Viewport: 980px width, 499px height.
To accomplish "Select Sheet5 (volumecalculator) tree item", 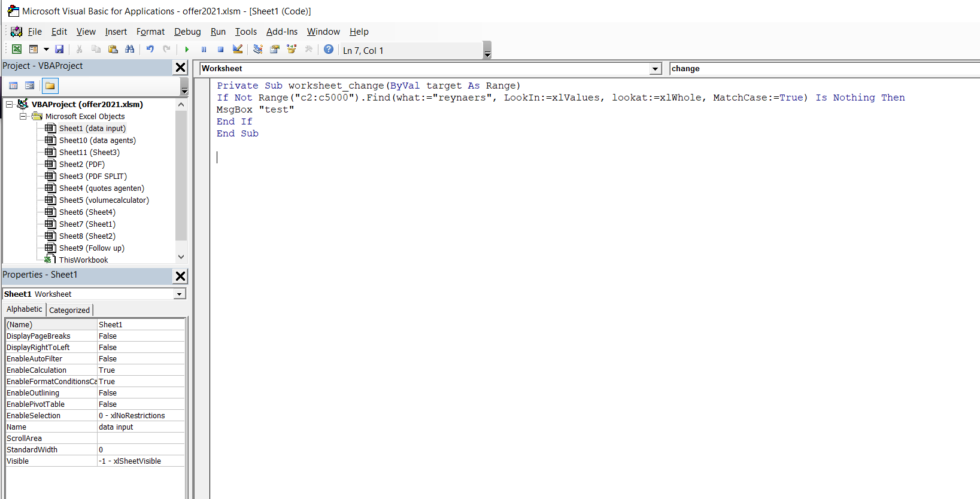I will pyautogui.click(x=104, y=200).
